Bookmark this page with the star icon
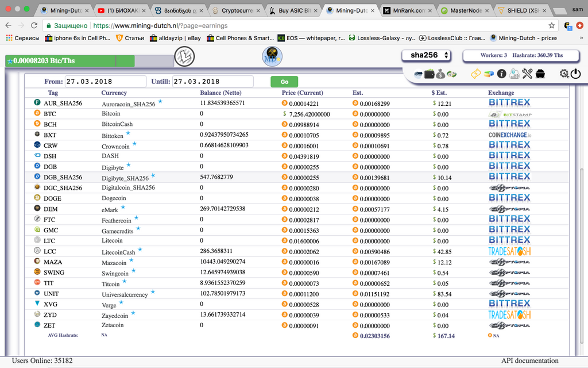 click(551, 25)
